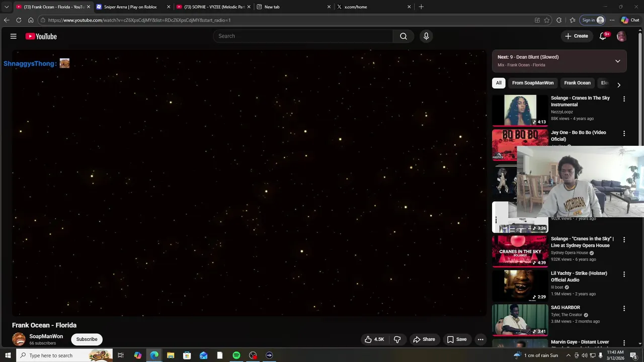644x362 pixels.
Task: Open the weather widget showing rain Sun
Action: (536, 355)
